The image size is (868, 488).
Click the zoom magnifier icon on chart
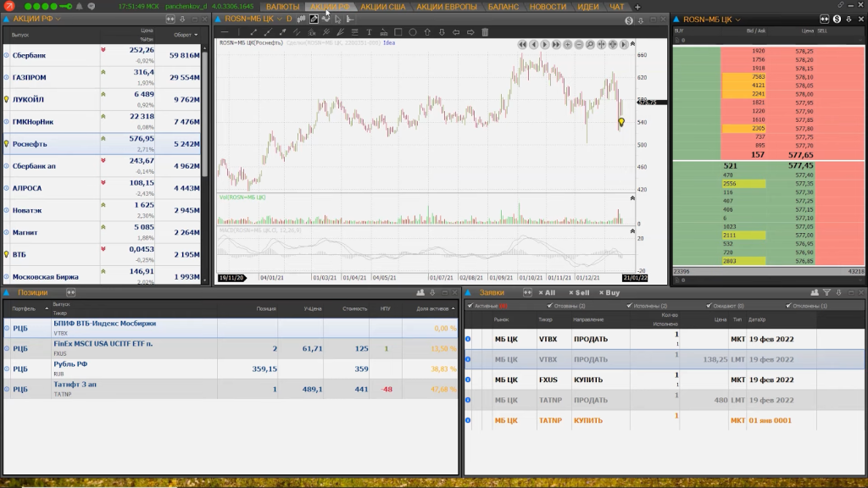tap(590, 44)
